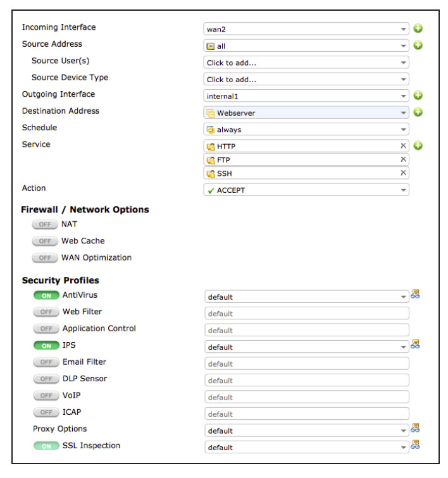The image size is (448, 478).
Task: Click the 'Schedule' label
Action: click(39, 128)
